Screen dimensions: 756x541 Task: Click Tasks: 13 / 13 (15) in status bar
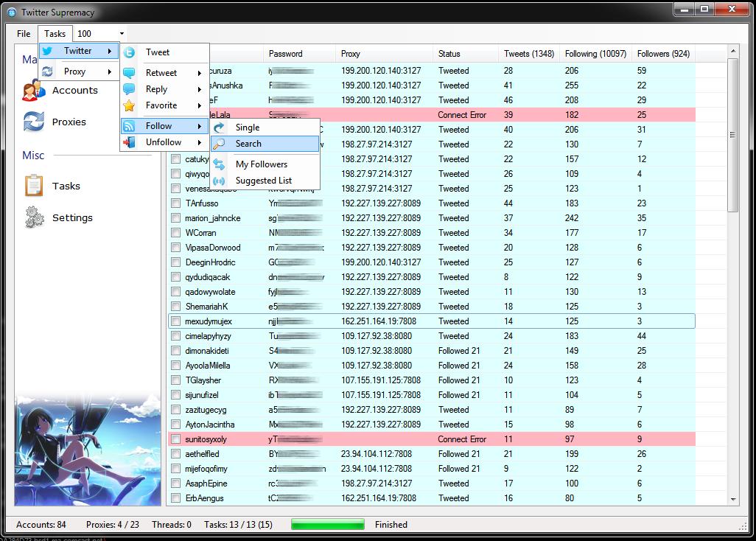pyautogui.click(x=238, y=525)
